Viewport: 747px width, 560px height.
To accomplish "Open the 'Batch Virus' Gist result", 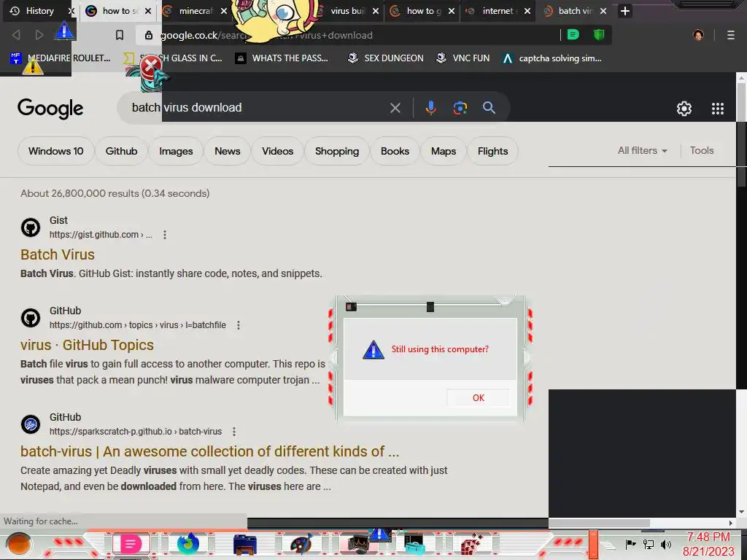I will click(x=58, y=254).
